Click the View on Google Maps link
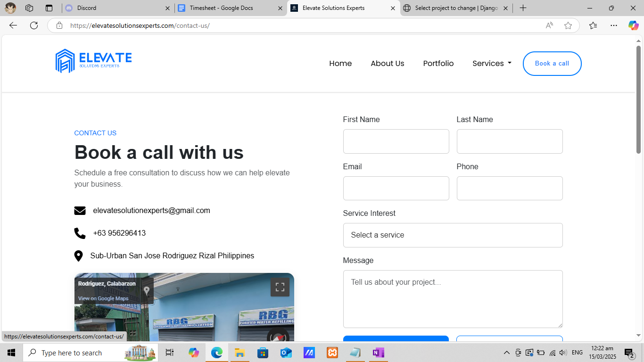This screenshot has height=362, width=644. pos(103,298)
